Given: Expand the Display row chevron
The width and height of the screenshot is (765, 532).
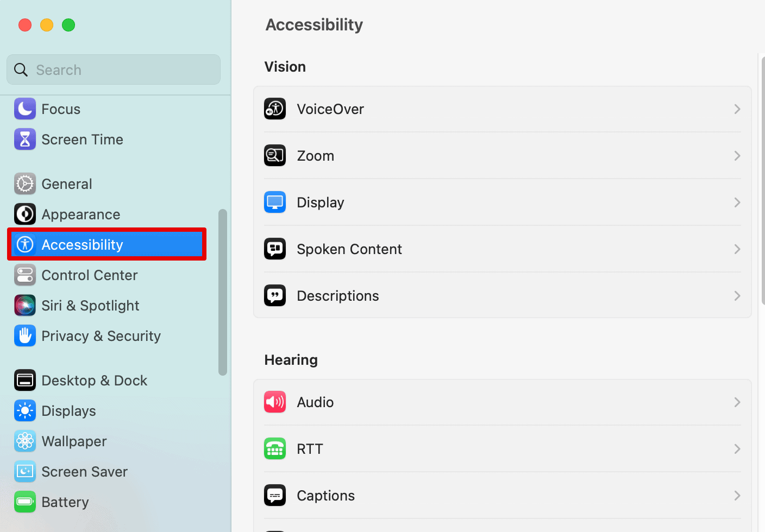Looking at the screenshot, I should 737,202.
